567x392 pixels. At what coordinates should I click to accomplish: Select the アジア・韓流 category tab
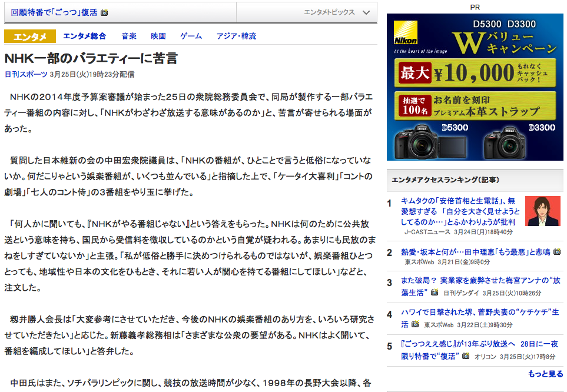tap(235, 35)
